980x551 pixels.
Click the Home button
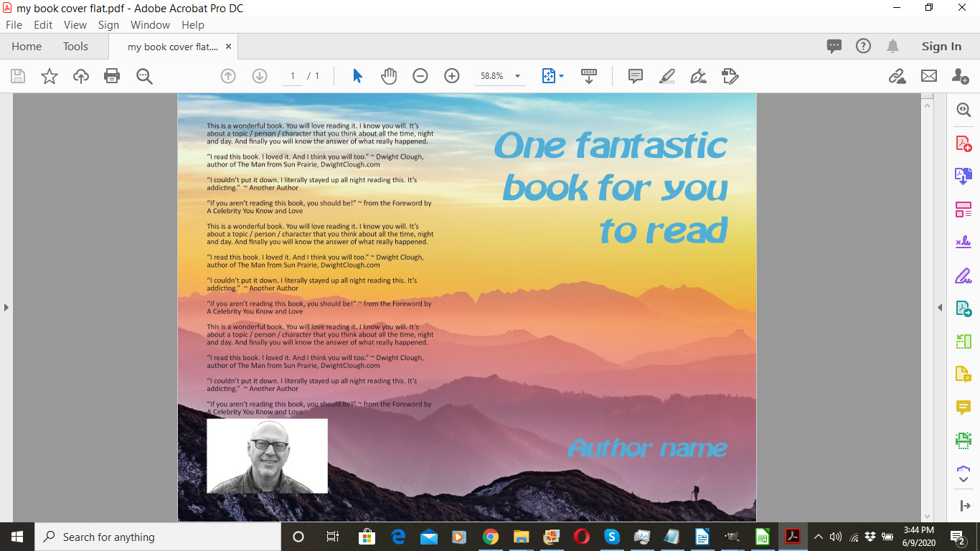(27, 47)
